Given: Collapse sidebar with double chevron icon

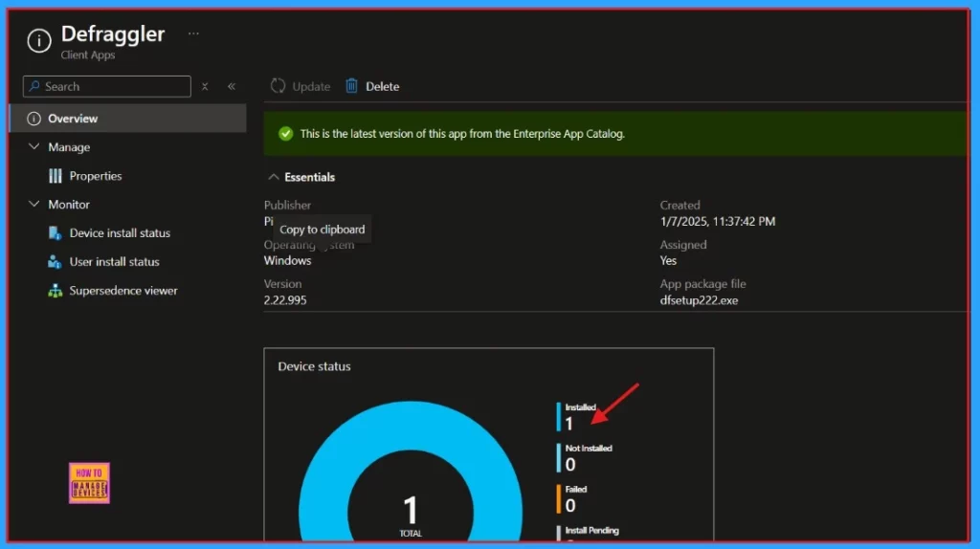Looking at the screenshot, I should (x=232, y=86).
